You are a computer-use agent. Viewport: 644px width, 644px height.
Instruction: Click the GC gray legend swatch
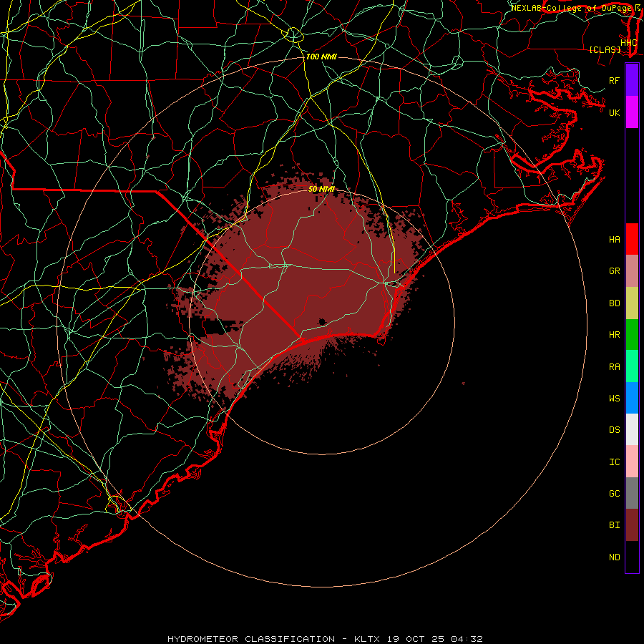(632, 493)
